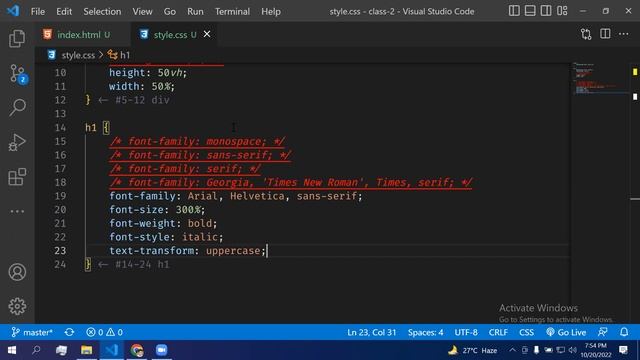The image size is (640, 360).
Task: Open Problems via errors and warnings indicator
Action: pyautogui.click(x=104, y=332)
